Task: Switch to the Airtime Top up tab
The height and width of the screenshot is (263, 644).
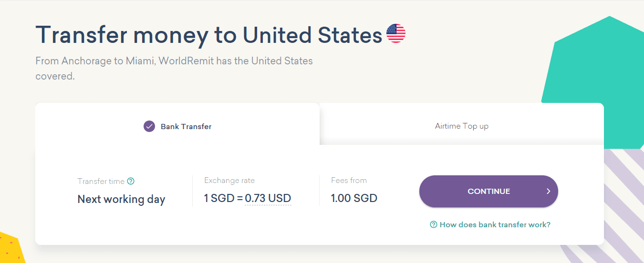Action: pyautogui.click(x=461, y=126)
